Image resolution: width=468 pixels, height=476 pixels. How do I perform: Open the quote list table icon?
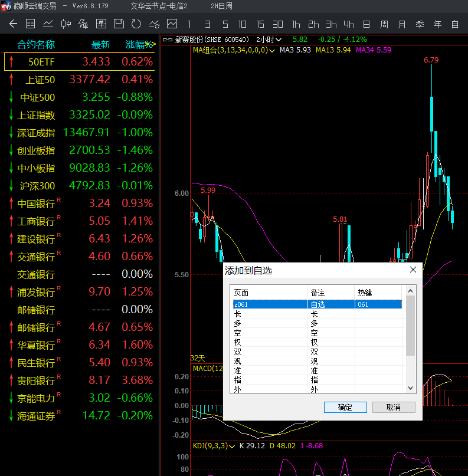pyautogui.click(x=31, y=24)
